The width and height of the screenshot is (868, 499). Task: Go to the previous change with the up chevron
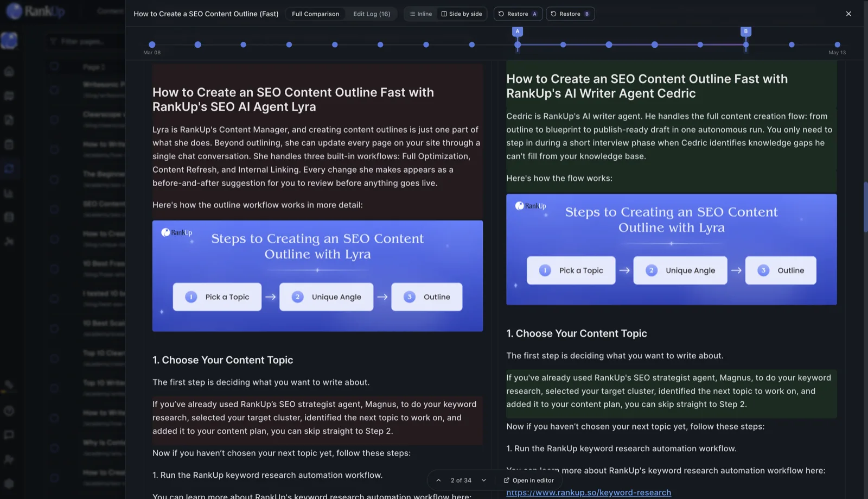(x=438, y=480)
